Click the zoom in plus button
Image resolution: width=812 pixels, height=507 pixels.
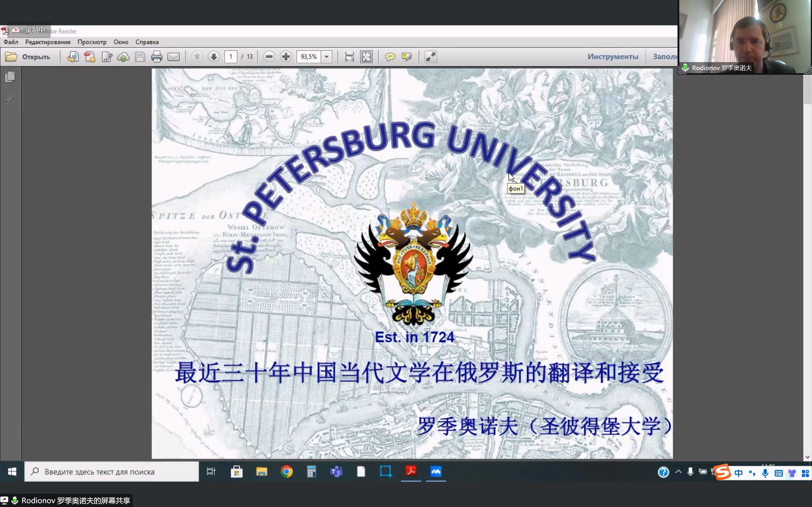click(286, 57)
